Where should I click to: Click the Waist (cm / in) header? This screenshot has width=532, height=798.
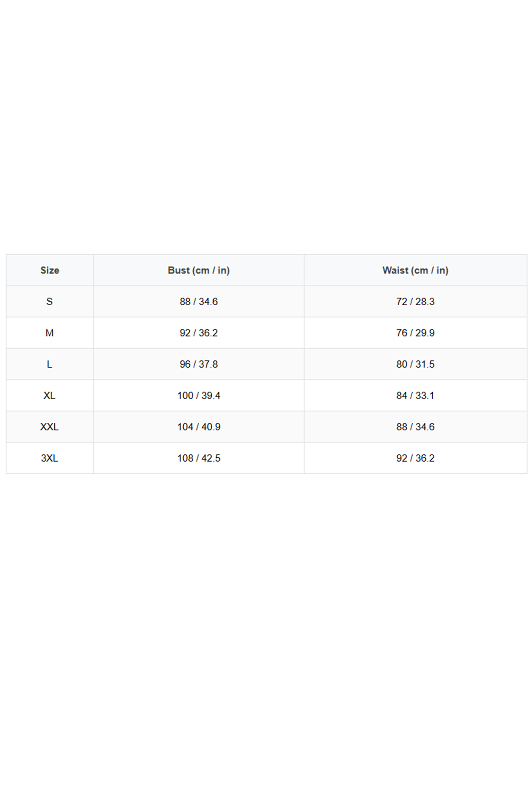415,270
